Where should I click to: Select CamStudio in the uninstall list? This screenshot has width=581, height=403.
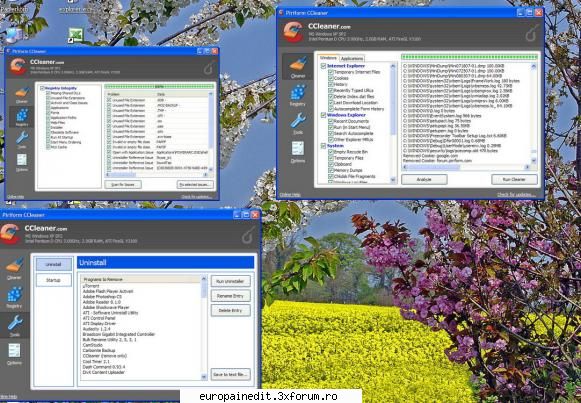(x=93, y=345)
